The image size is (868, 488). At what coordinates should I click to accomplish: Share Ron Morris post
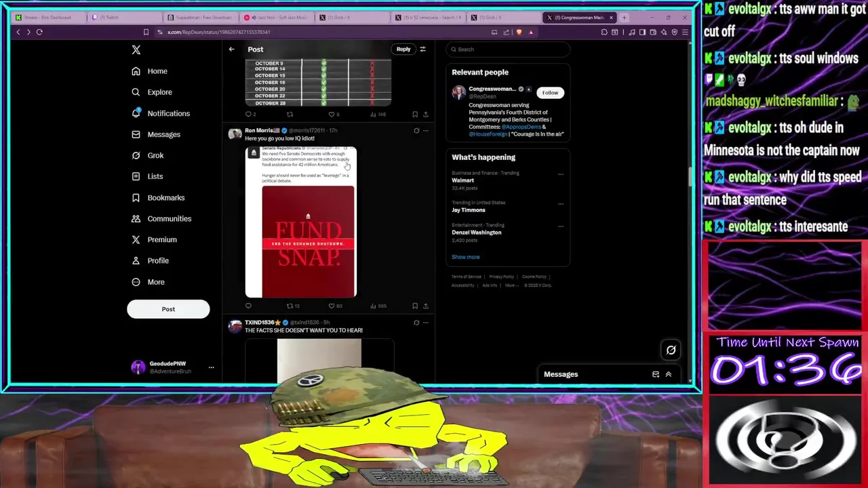(426, 306)
